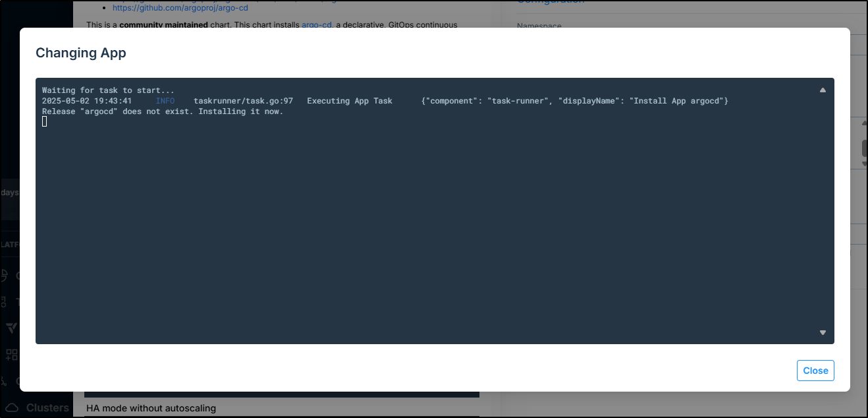Click the "Waiting for task to start..." log line
868x418 pixels.
(109, 90)
